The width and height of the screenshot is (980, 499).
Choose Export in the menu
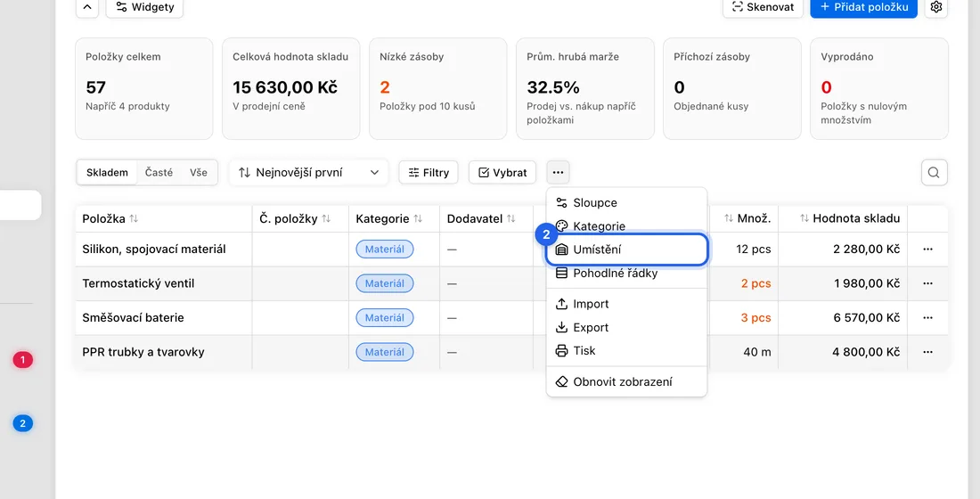[x=627, y=328]
